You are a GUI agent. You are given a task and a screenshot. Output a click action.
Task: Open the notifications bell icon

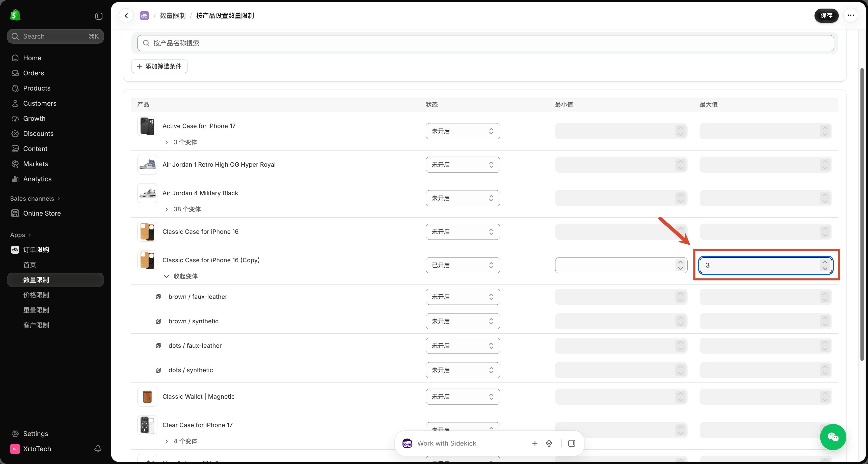pos(98,449)
